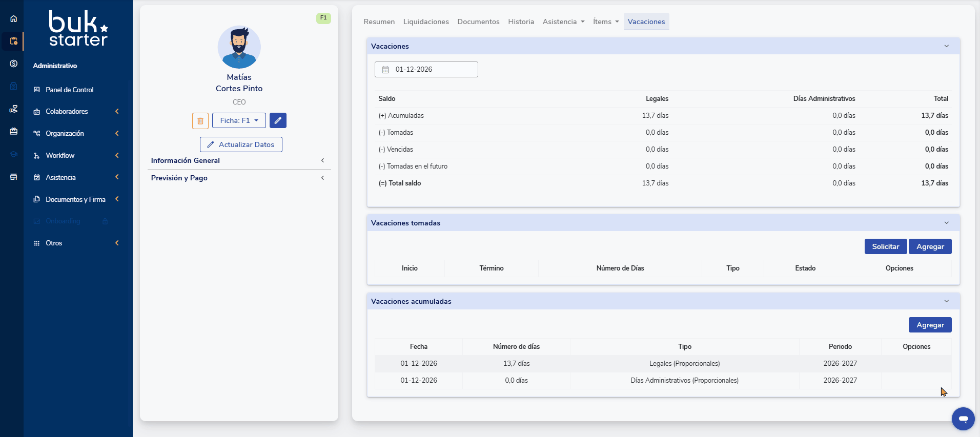Click the blue pencil edit icon beside Ficha

coord(278,120)
